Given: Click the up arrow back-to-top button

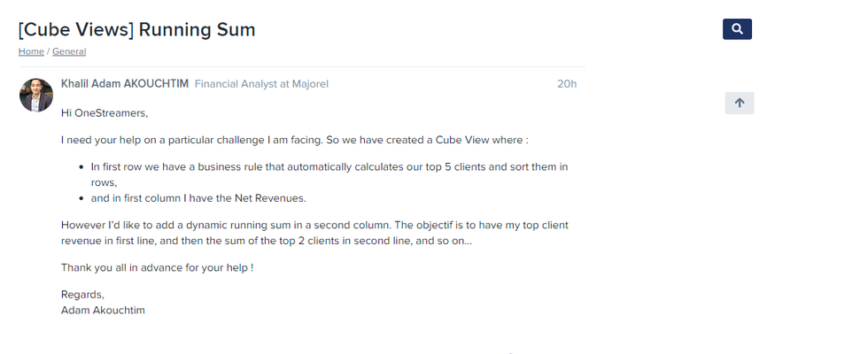Looking at the screenshot, I should [739, 103].
